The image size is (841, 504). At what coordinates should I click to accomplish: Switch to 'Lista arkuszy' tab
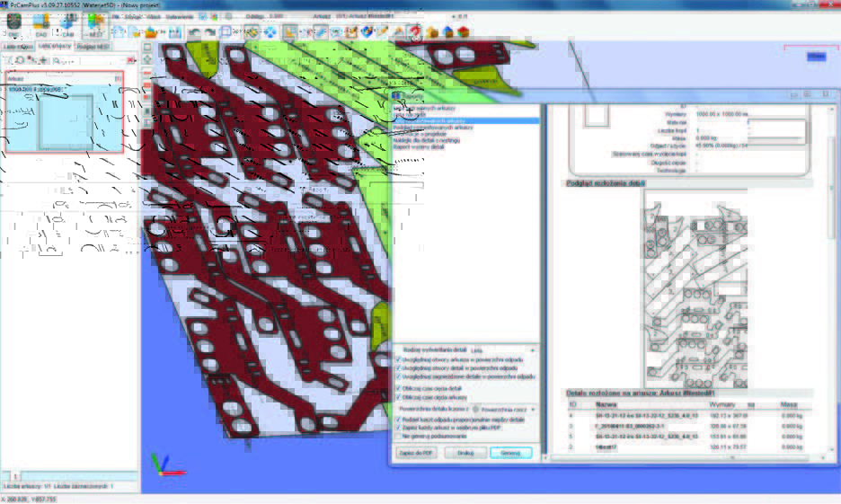[55, 47]
